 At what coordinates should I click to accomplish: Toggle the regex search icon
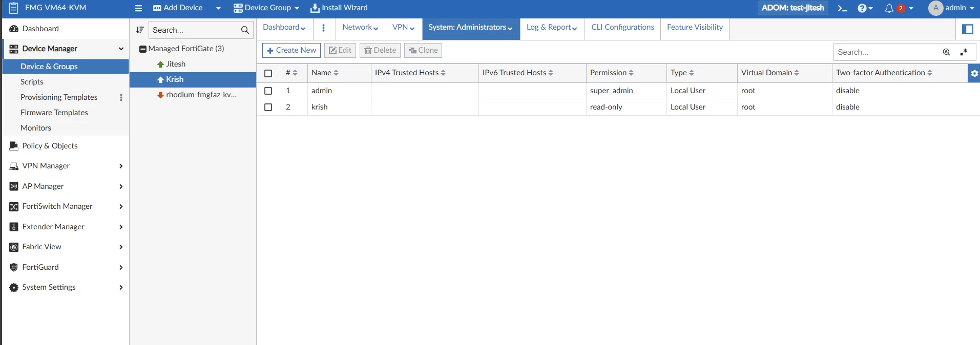[964, 52]
